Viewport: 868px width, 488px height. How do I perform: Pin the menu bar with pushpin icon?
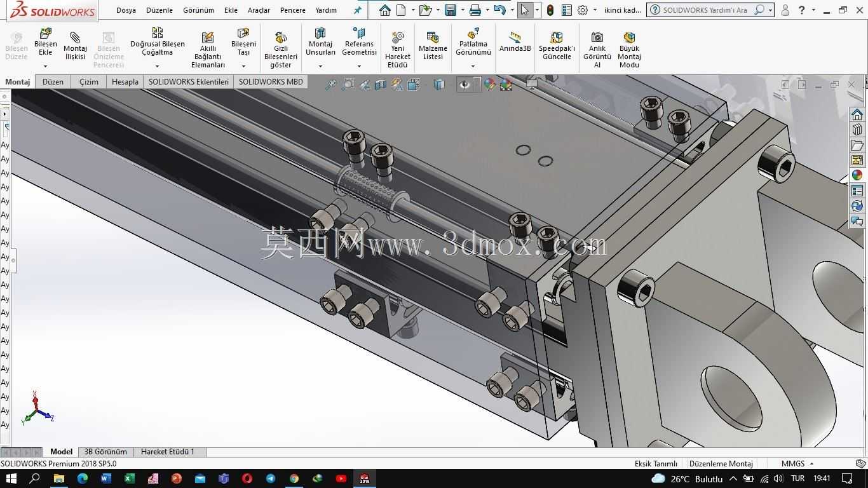click(x=358, y=10)
